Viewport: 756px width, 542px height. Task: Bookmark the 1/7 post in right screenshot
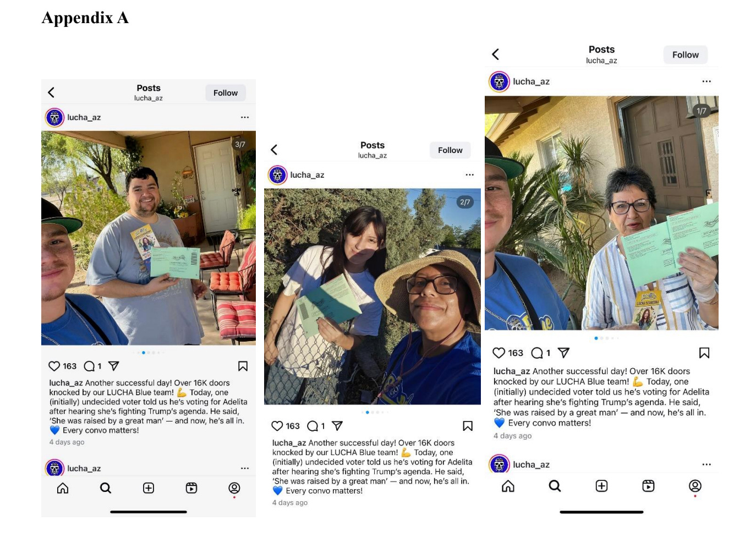coord(704,353)
